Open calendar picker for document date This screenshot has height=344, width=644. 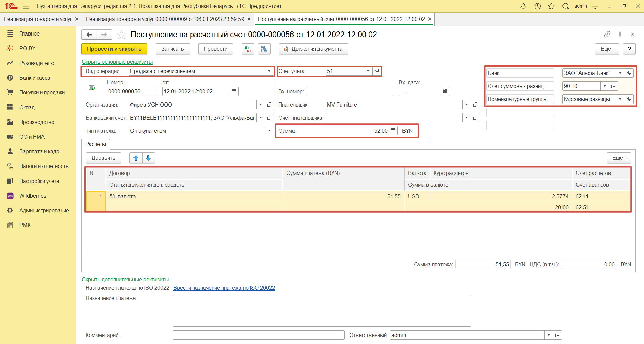point(234,91)
